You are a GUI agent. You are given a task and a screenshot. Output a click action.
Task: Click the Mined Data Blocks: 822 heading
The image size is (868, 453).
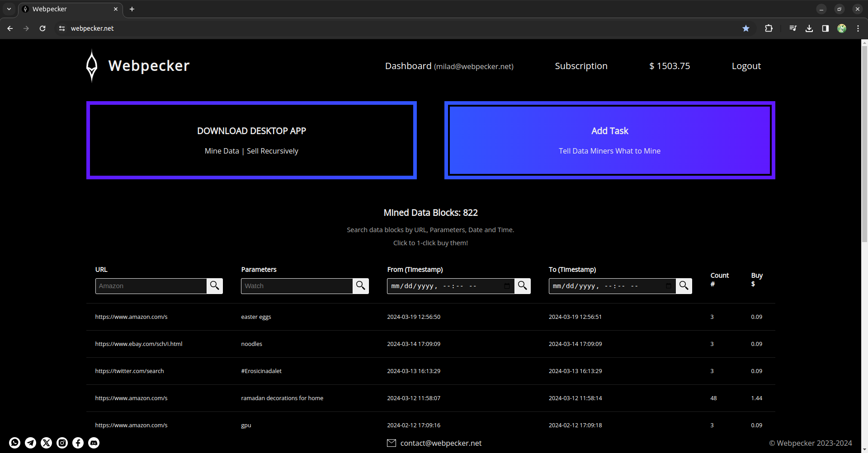[430, 213]
